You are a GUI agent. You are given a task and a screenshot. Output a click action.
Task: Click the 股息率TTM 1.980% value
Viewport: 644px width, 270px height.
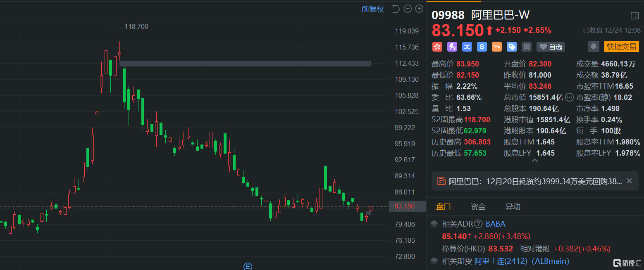tap(627, 142)
